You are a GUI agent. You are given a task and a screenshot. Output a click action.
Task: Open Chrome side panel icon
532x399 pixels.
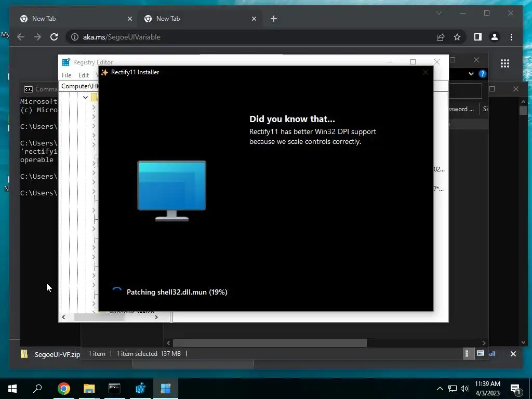[x=478, y=37]
